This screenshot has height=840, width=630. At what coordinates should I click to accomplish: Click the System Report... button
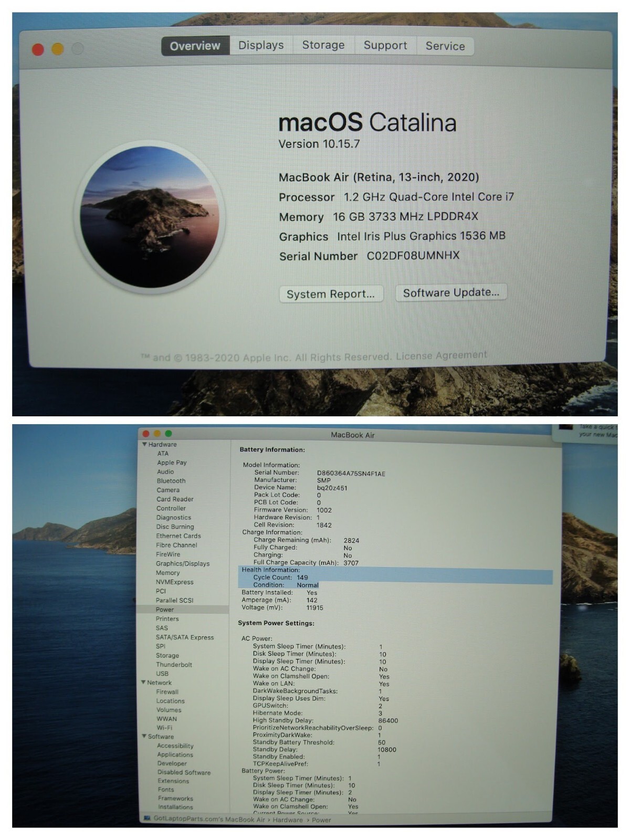tap(331, 294)
